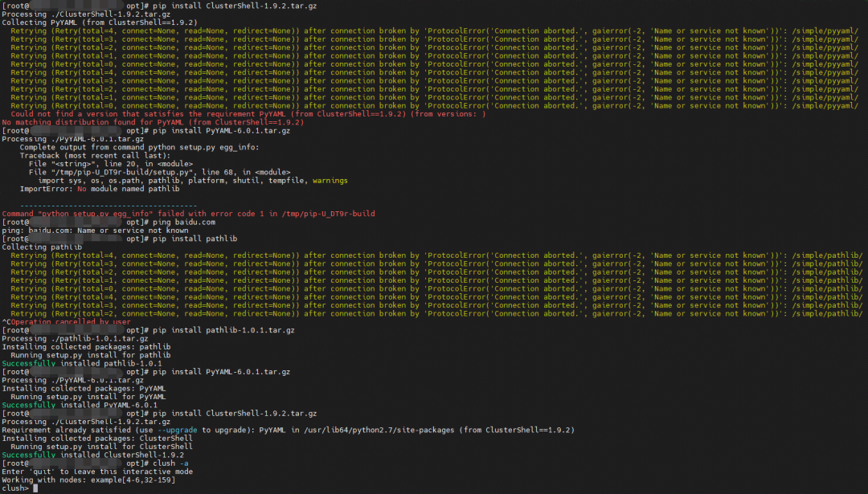Click the yellow 'warnings' word
This screenshot has height=494, width=868.
coord(330,181)
